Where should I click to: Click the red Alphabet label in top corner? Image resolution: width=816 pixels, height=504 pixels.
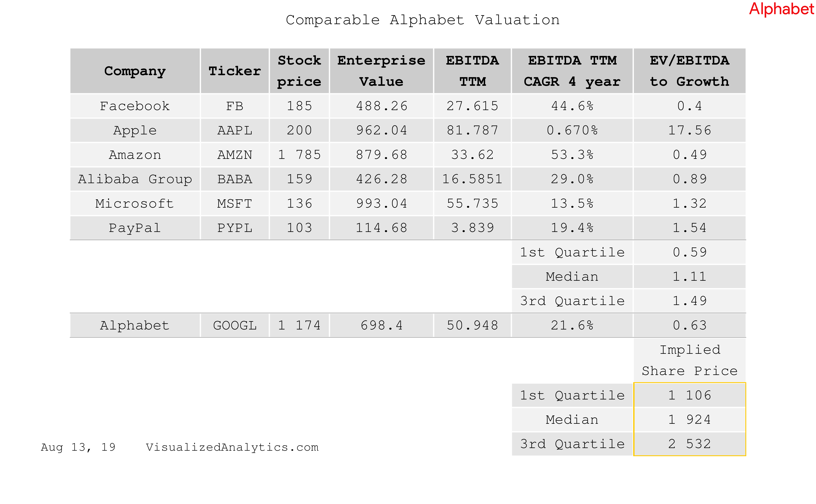781,9
